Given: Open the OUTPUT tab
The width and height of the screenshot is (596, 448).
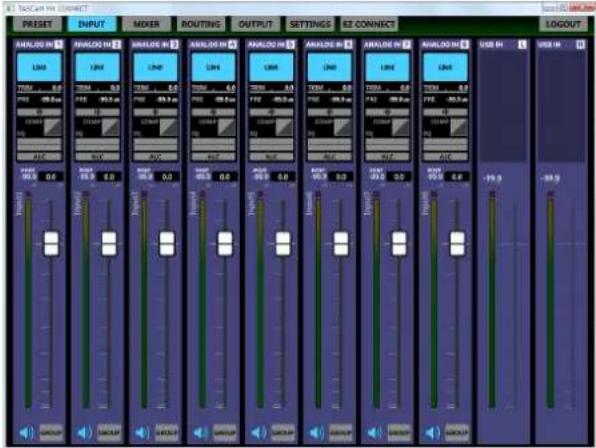Looking at the screenshot, I should tap(255, 24).
